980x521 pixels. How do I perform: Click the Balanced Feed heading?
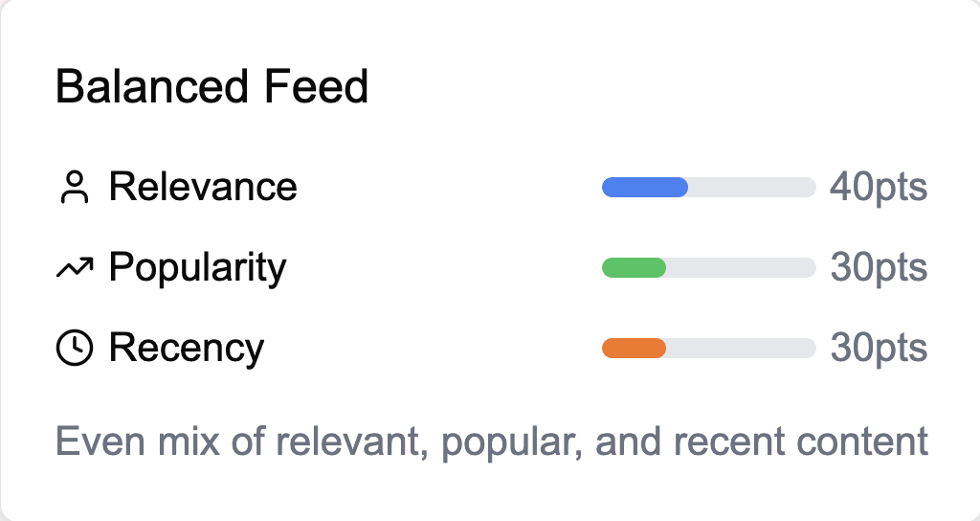coord(212,88)
